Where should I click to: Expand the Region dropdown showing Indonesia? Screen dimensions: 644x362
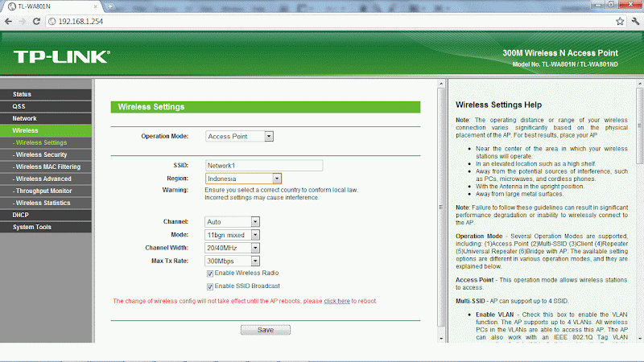[x=243, y=179]
